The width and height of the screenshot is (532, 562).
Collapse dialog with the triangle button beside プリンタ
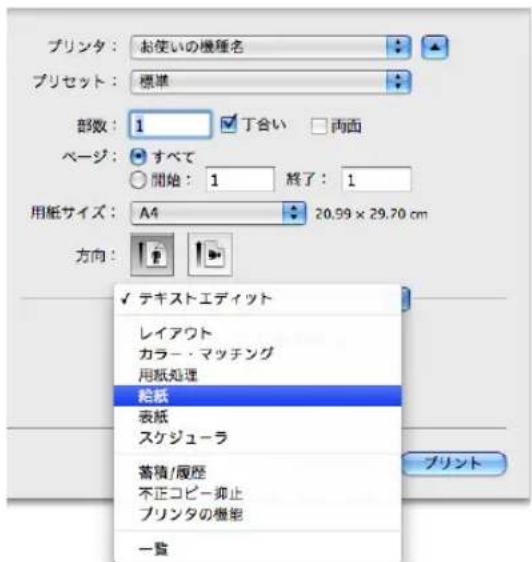(434, 47)
